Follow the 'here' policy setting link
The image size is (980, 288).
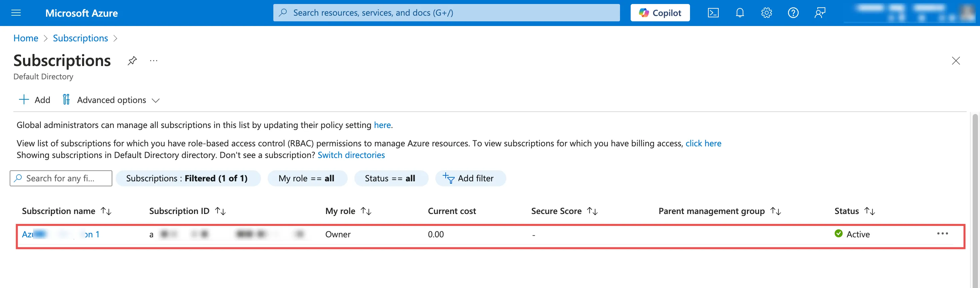(x=382, y=125)
